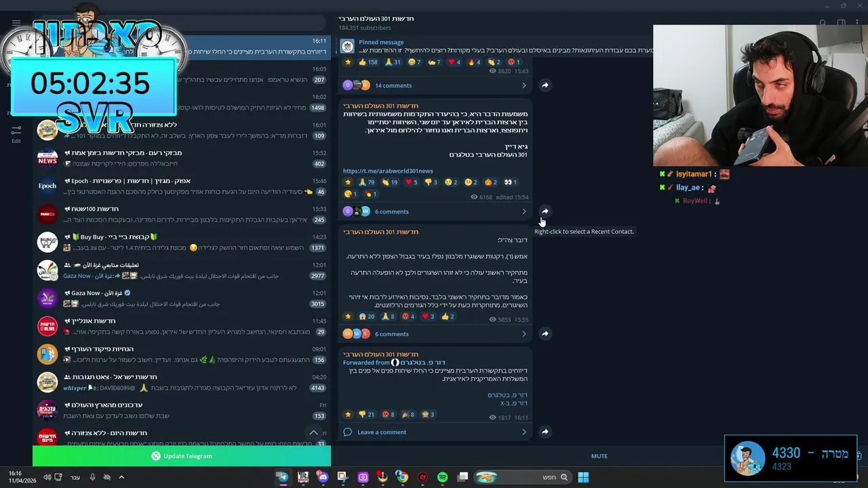Toggle the heart 5 reaction

[x=412, y=182]
